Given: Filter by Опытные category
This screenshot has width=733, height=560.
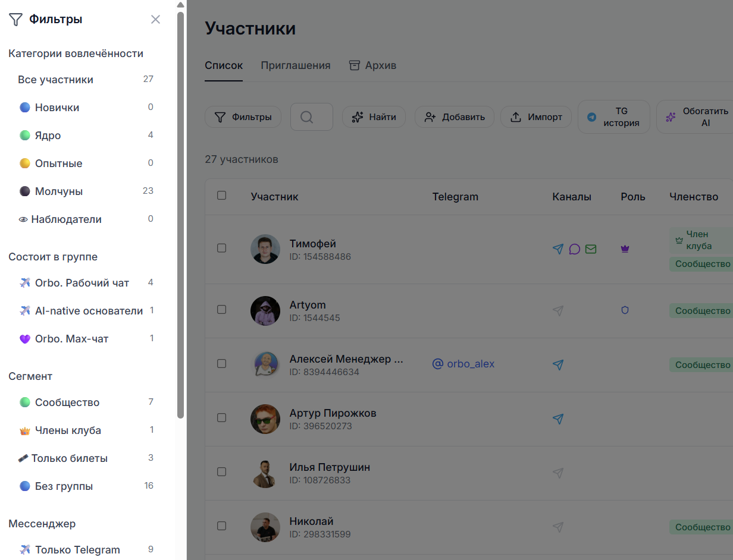Looking at the screenshot, I should [x=86, y=163].
